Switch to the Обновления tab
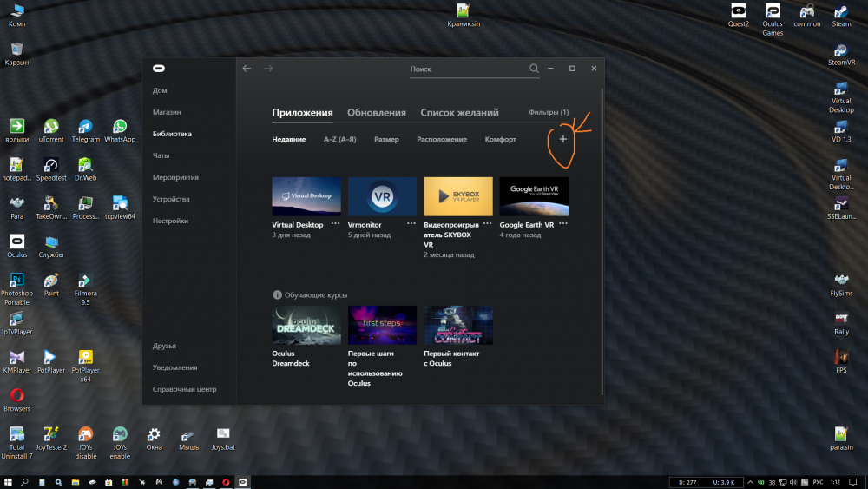The width and height of the screenshot is (868, 489). [x=377, y=113]
